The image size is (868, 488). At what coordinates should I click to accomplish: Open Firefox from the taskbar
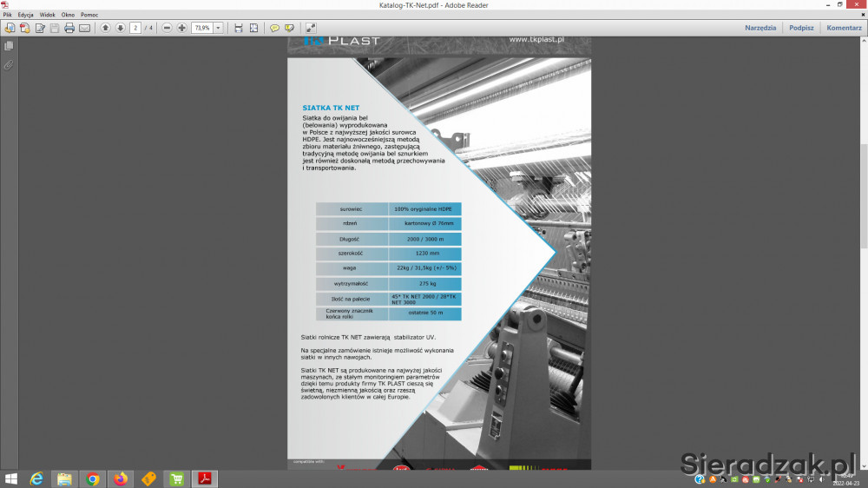pyautogui.click(x=120, y=478)
